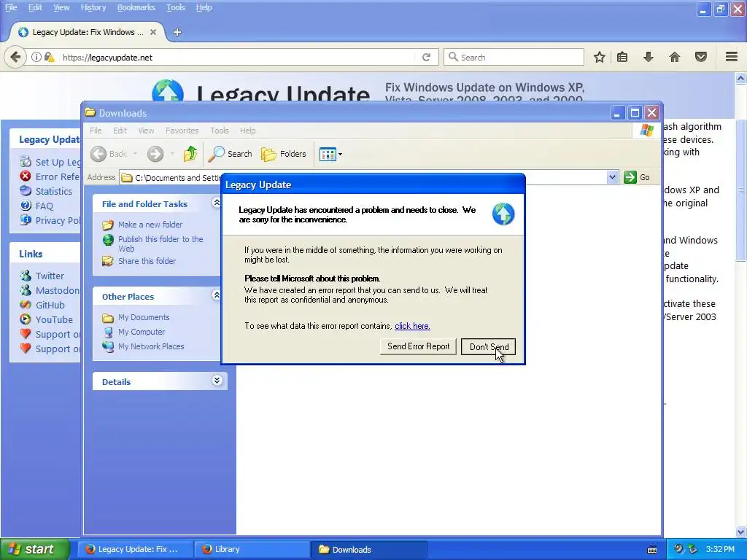This screenshot has height=560, width=747.
Task: Collapse File and Folder Tasks panel
Action: (217, 203)
